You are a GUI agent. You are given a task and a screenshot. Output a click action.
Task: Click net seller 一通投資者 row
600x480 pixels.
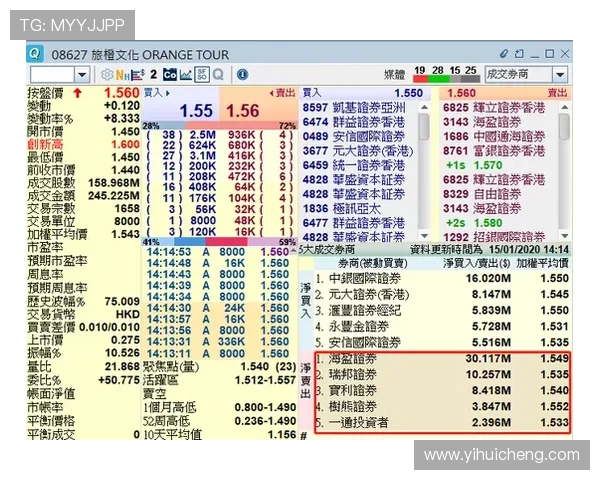(x=442, y=423)
